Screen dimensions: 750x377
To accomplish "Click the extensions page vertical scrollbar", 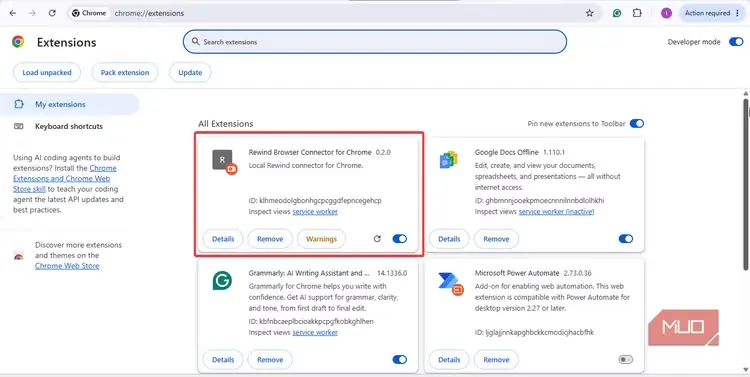I will pyautogui.click(x=746, y=184).
